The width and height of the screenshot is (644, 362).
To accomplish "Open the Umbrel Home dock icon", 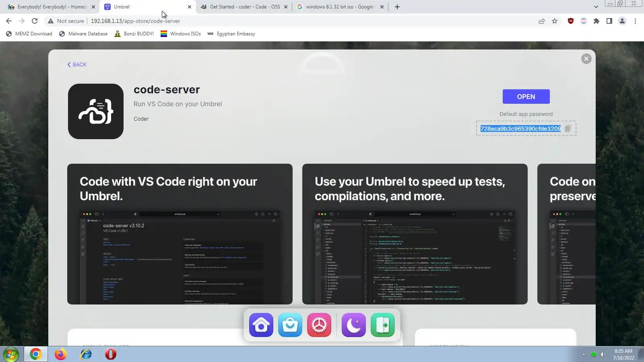I will tap(261, 325).
